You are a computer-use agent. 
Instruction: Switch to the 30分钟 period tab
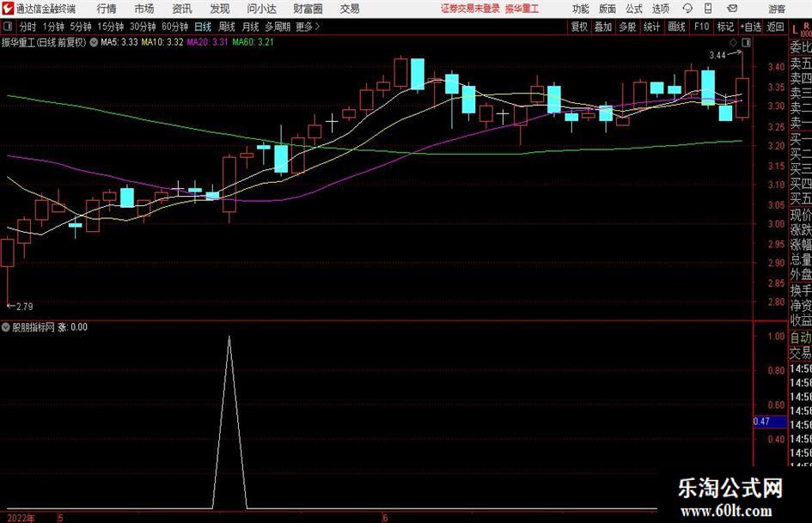pos(143,27)
